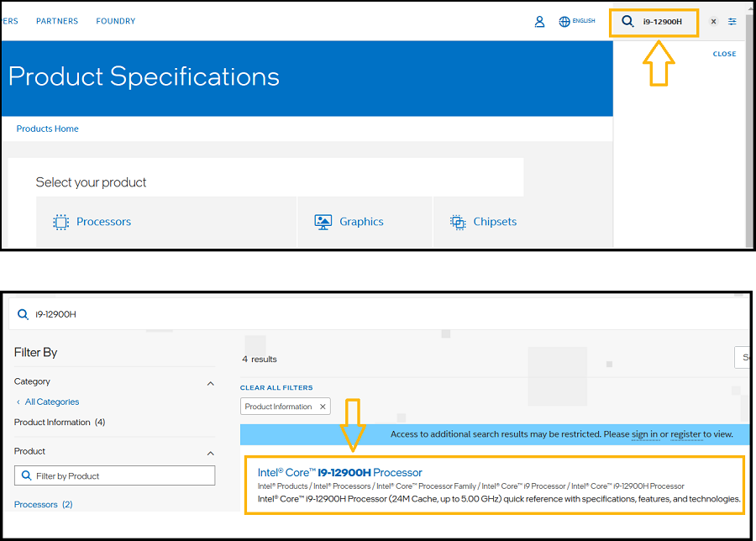The image size is (756, 541).
Task: Select Product Information (4) category
Action: tap(60, 422)
